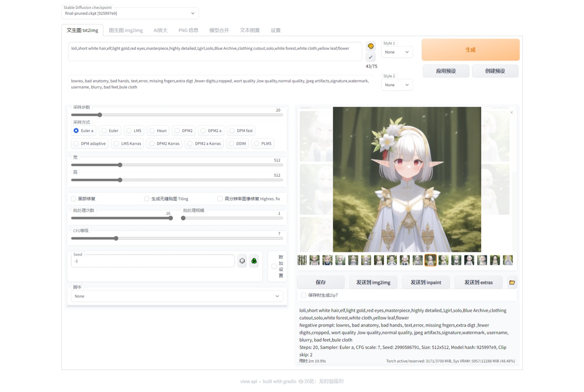Adjust the CFG等级 slider handle
This screenshot has width=584, height=392.
(116, 238)
